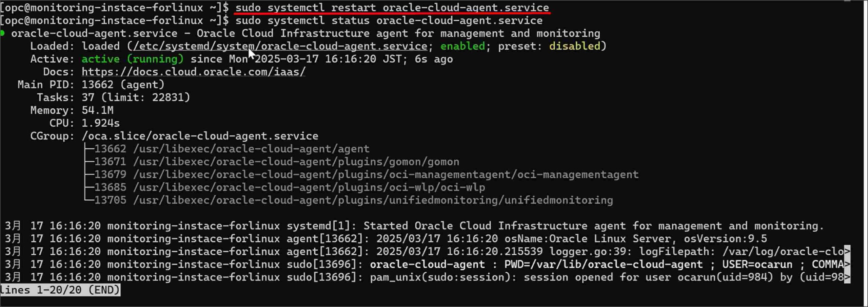
Task: Click the CGroup /oca.slice path
Action: point(200,136)
